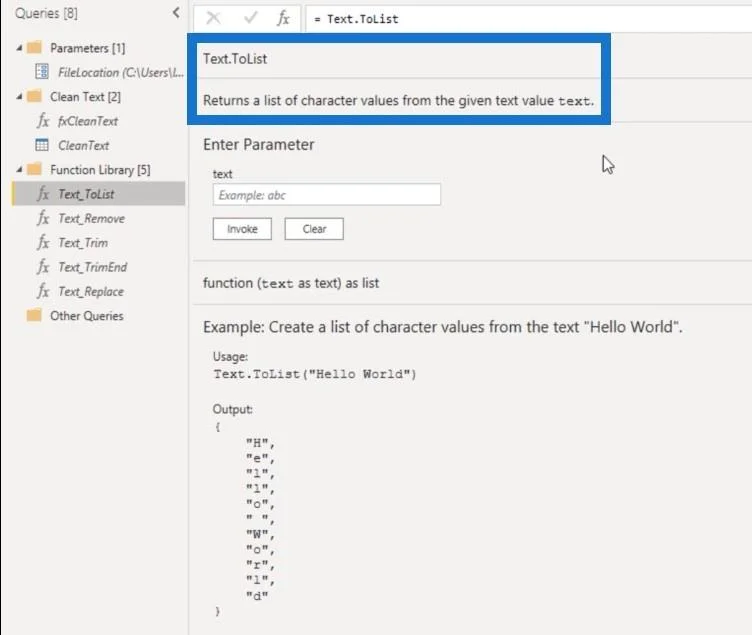Viewport: 752px width, 635px height.
Task: Click the Clear button
Action: coord(314,229)
